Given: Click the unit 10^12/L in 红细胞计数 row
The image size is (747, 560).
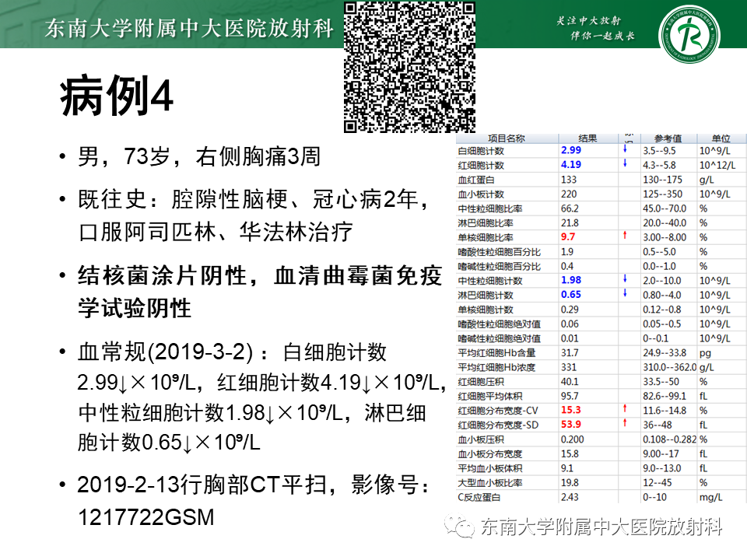Looking at the screenshot, I should [x=717, y=165].
